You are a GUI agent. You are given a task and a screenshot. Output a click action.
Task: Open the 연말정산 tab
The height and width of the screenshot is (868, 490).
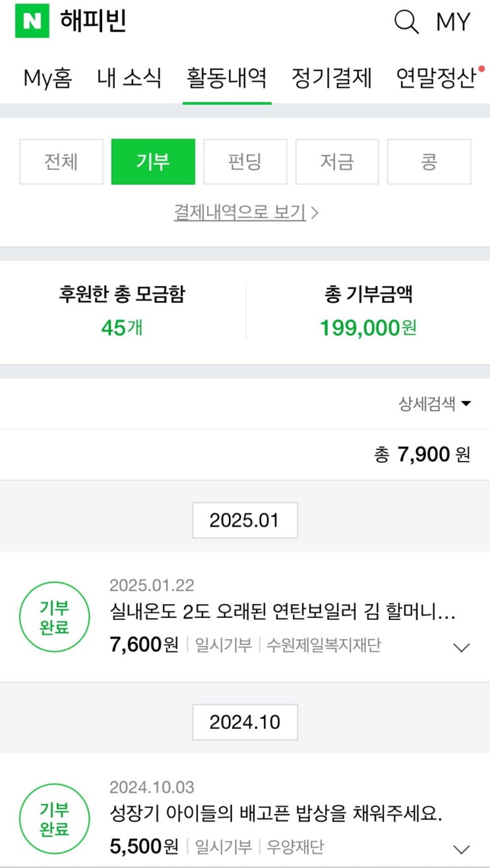tap(436, 78)
